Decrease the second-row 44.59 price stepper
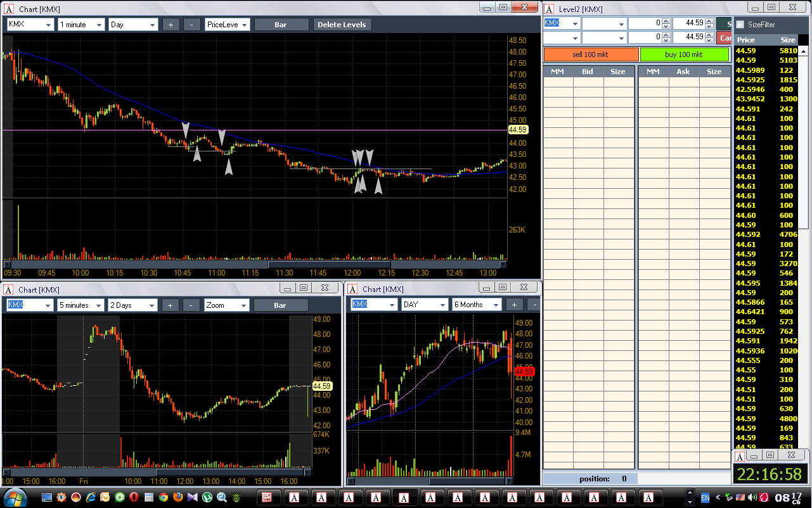Screen dimensions: 812x508 [709, 40]
